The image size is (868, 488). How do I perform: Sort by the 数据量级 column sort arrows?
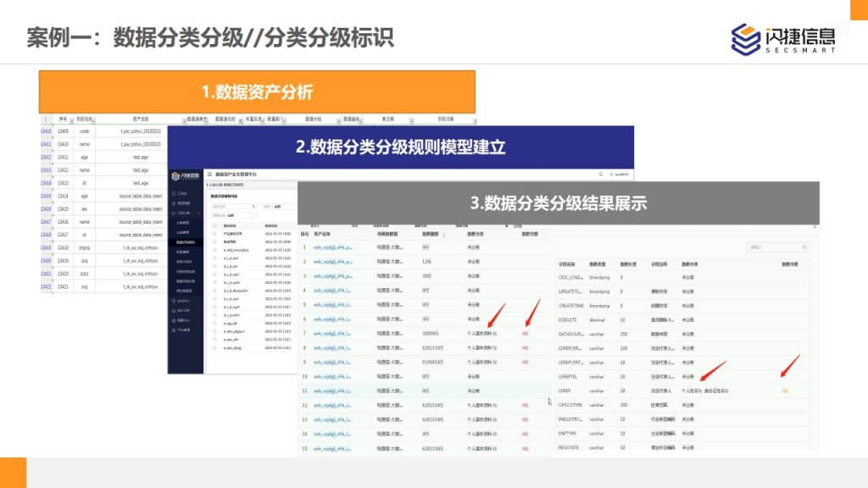[x=444, y=235]
